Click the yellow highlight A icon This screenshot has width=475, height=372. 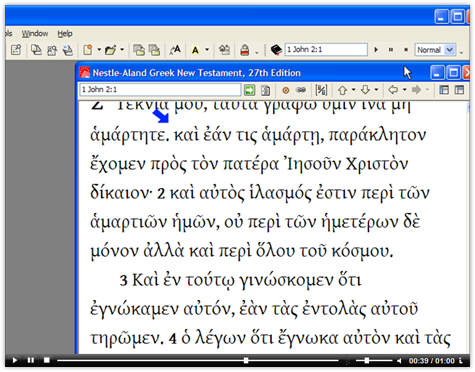click(195, 50)
